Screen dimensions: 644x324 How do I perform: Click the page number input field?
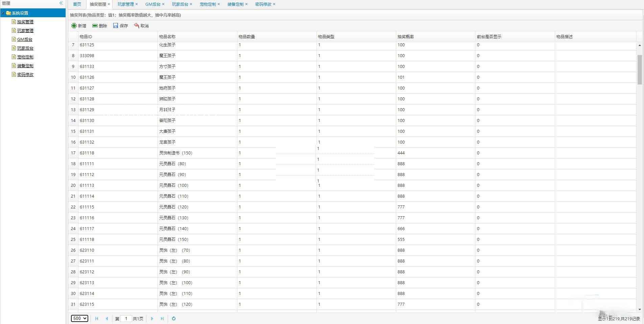126,318
